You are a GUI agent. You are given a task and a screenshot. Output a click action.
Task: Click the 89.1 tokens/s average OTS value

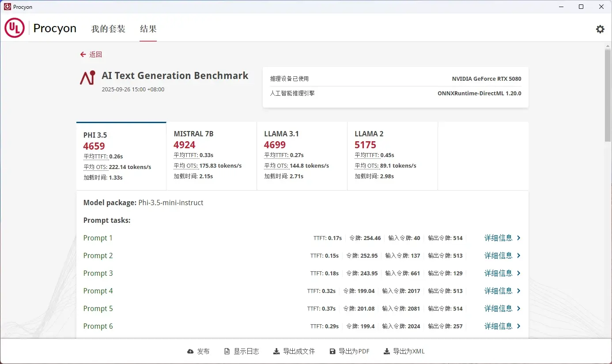pyautogui.click(x=398, y=166)
